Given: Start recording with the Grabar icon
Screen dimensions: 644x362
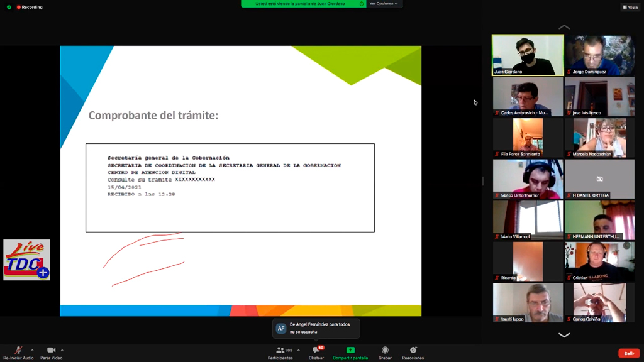Looking at the screenshot, I should (385, 351).
